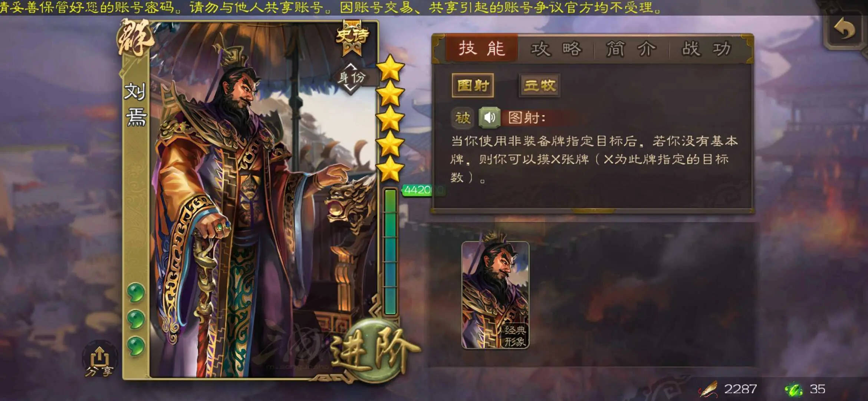Tap the return arrow icon
The width and height of the screenshot is (868, 401).
coord(845,30)
